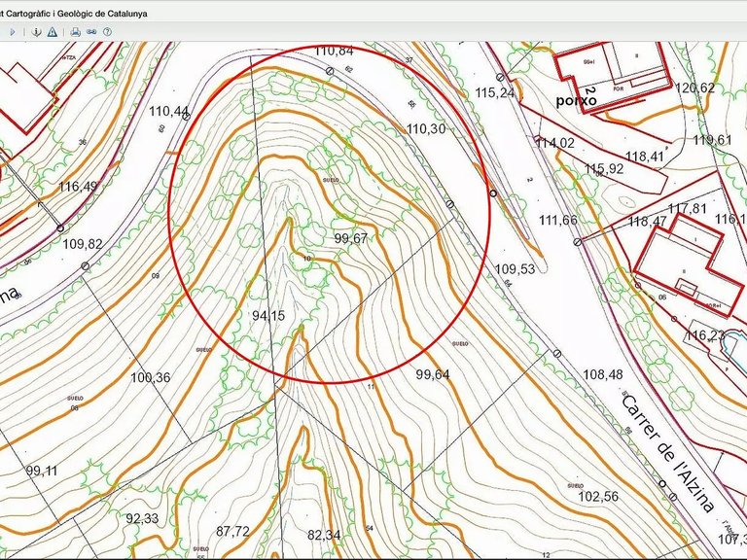Open help with question mark icon
Viewport: 747px width, 560px height.
[108, 32]
